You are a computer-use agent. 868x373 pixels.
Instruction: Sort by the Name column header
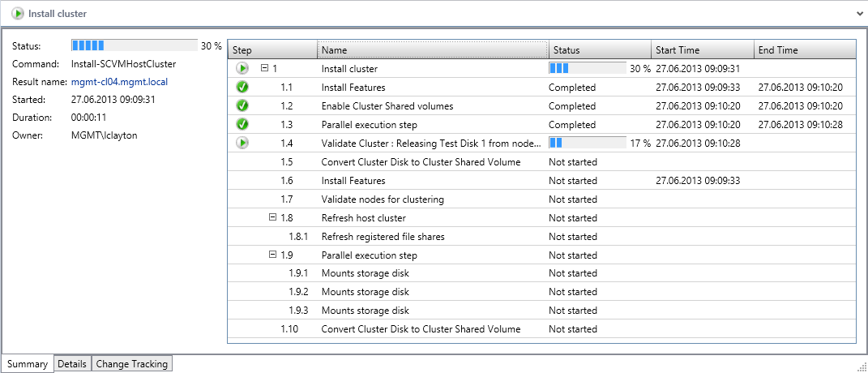[433, 50]
